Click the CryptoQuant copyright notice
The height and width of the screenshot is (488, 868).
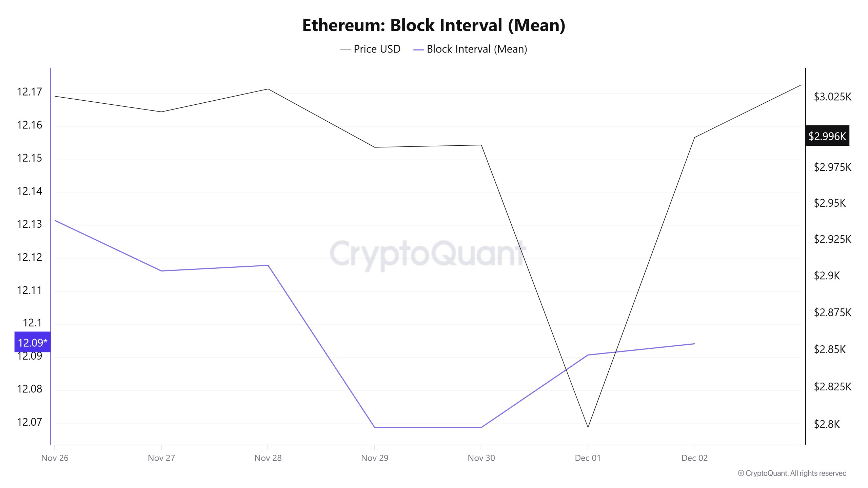click(792, 473)
